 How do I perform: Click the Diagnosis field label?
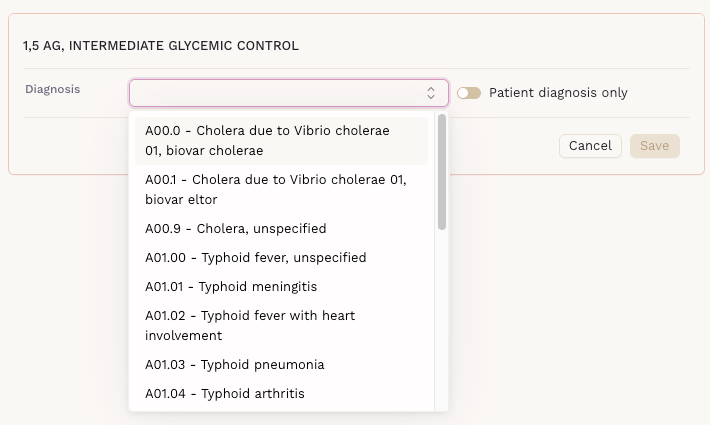click(x=52, y=89)
